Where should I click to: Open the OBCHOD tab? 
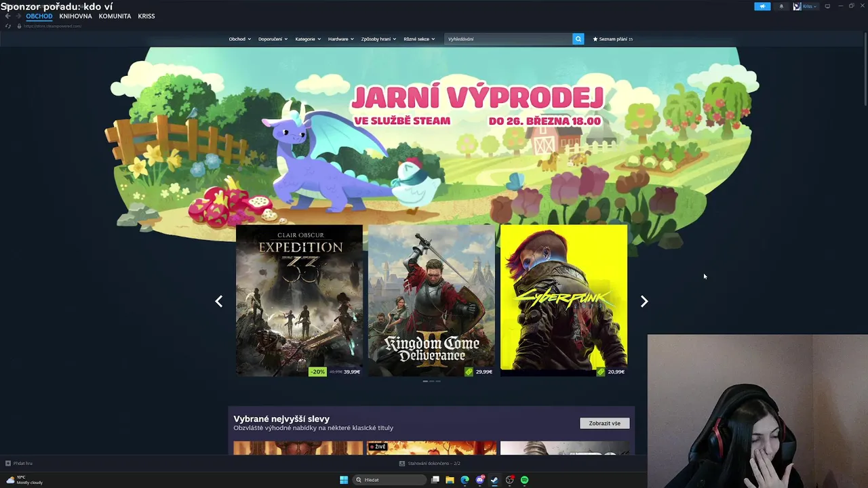coord(39,16)
